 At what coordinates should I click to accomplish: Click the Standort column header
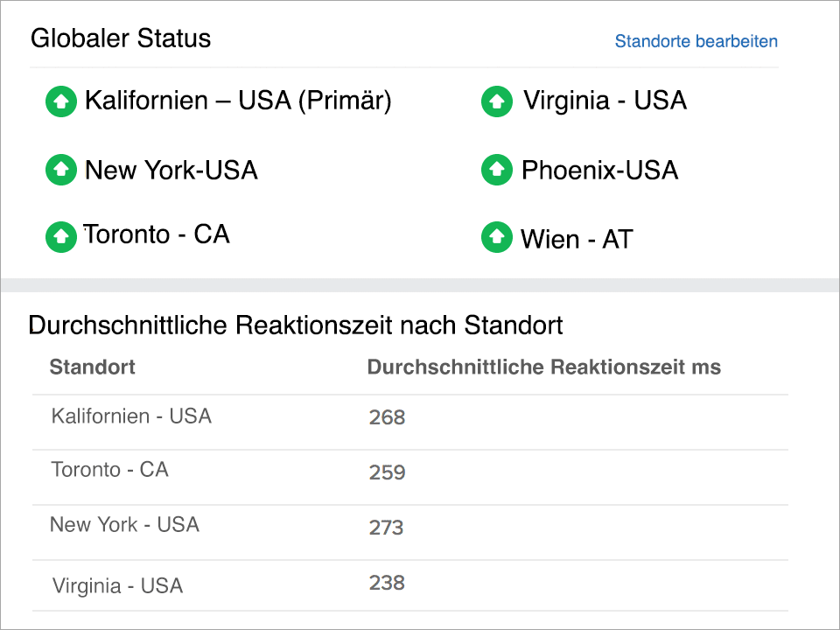click(92, 367)
